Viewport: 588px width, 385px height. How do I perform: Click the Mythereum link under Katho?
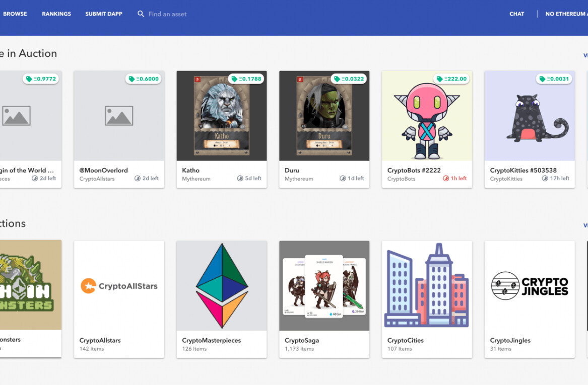coord(196,179)
